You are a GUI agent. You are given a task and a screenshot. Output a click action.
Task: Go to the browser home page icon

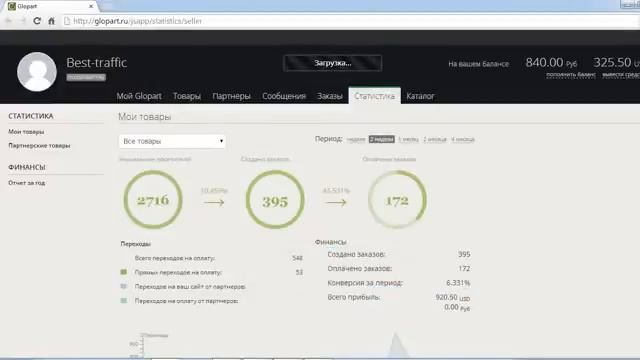[51, 21]
